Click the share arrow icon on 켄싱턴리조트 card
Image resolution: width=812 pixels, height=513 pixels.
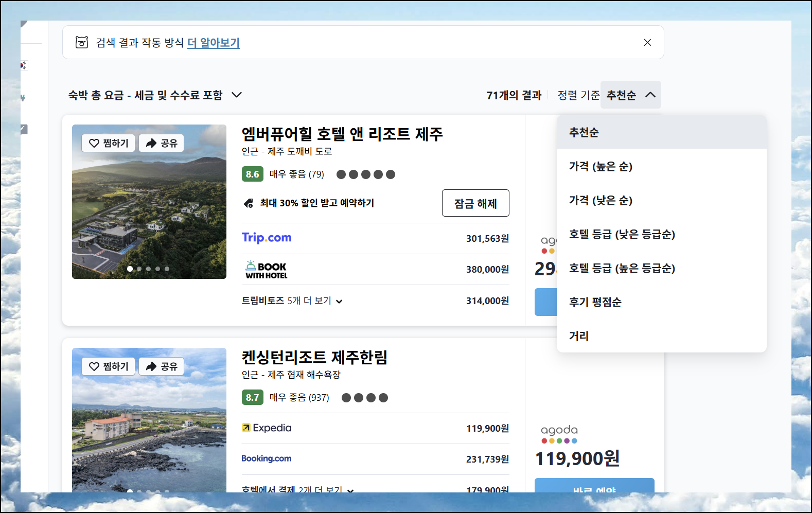[151, 366]
